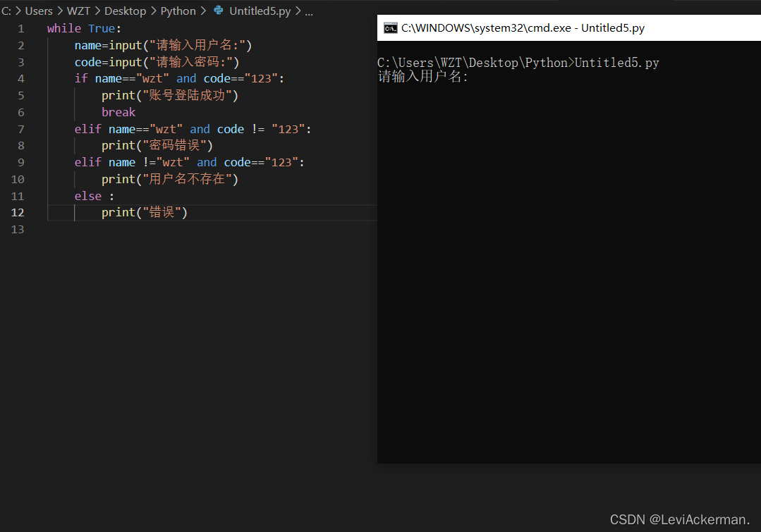Click the cmd.exe icon on the terminal title bar
Screen dimensions: 761x532
pos(391,28)
